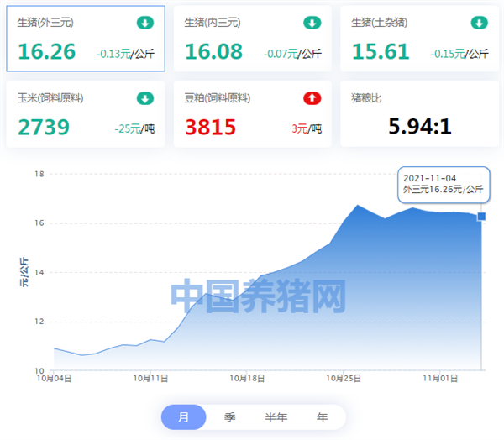Screen dimensions: 504x440
Task: Switch chart to 季 range
Action: [229, 416]
